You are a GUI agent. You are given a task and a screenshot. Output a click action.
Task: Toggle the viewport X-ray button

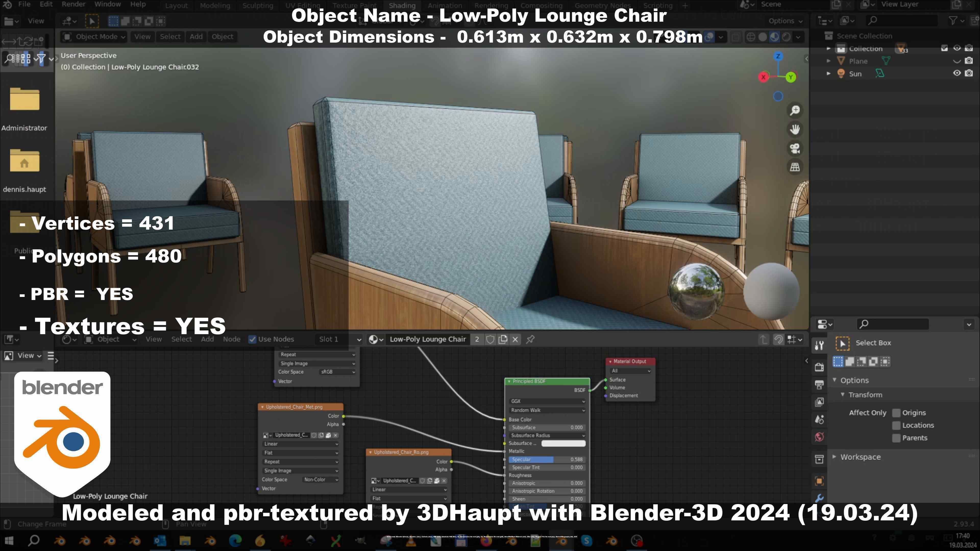tap(736, 37)
